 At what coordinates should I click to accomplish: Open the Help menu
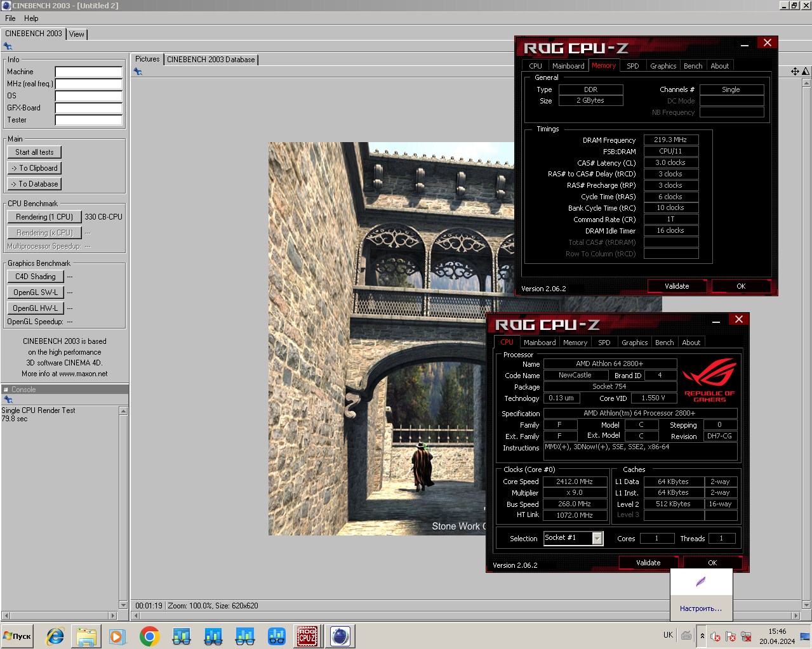pyautogui.click(x=31, y=18)
